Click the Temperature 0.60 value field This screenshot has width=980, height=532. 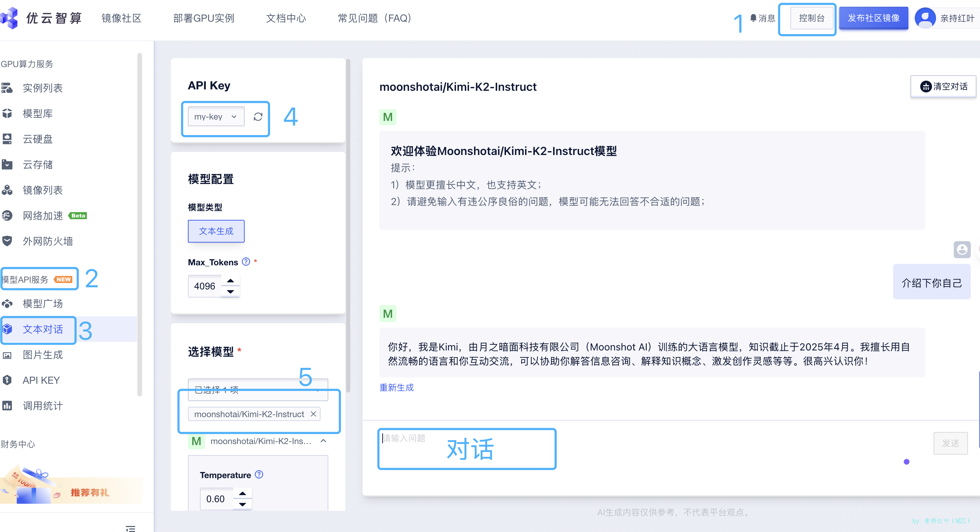pyautogui.click(x=217, y=499)
